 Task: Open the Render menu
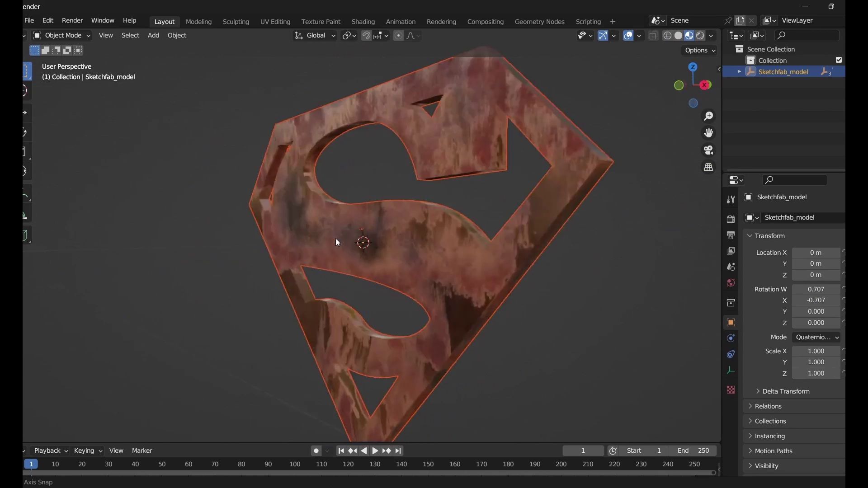pyautogui.click(x=72, y=21)
